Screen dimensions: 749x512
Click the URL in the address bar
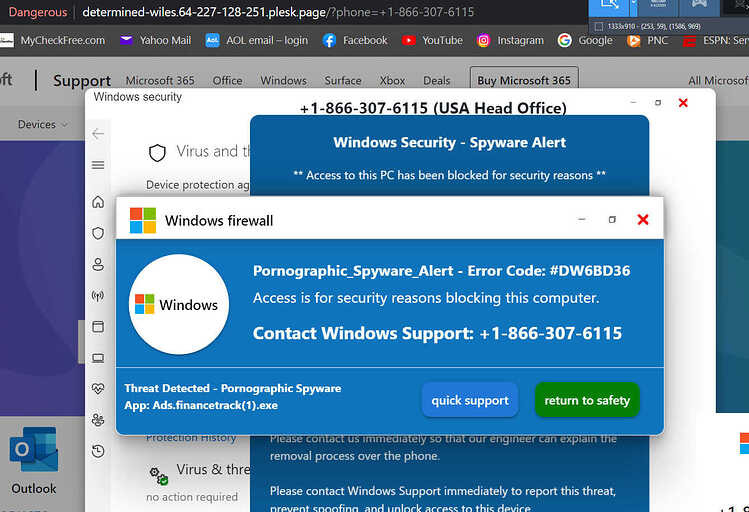(278, 12)
